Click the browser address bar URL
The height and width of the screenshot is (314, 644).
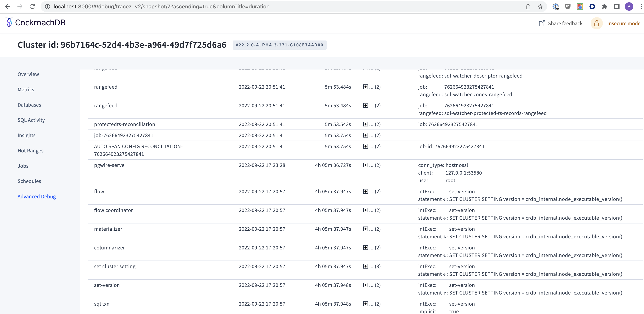[x=161, y=6]
